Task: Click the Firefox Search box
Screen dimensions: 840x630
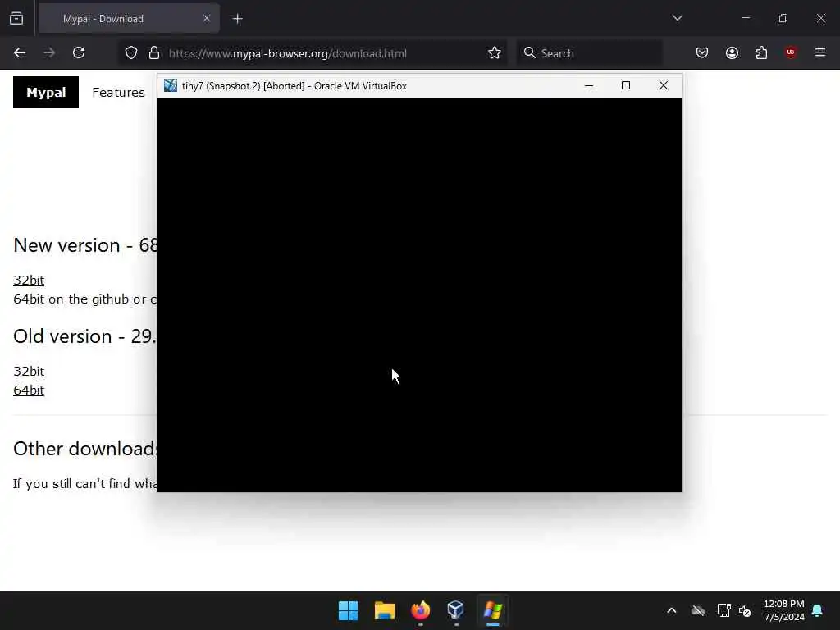Action: point(589,53)
